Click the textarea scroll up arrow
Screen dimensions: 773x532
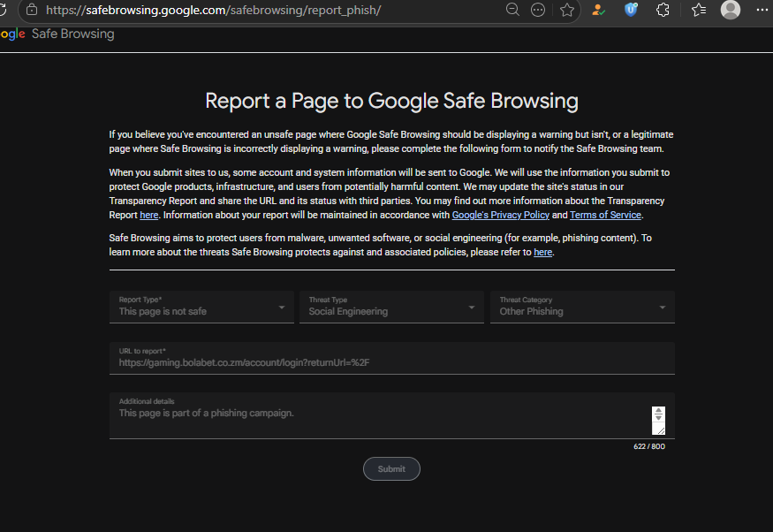pos(658,411)
